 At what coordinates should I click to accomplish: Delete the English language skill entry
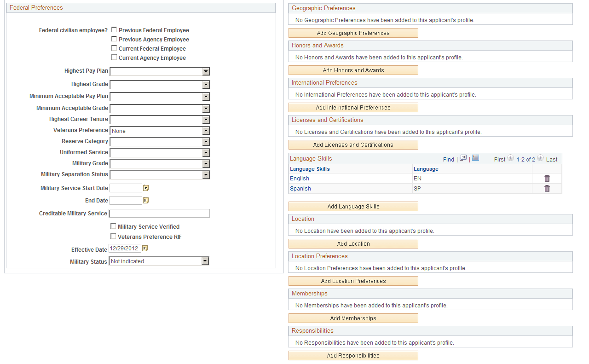(x=547, y=178)
